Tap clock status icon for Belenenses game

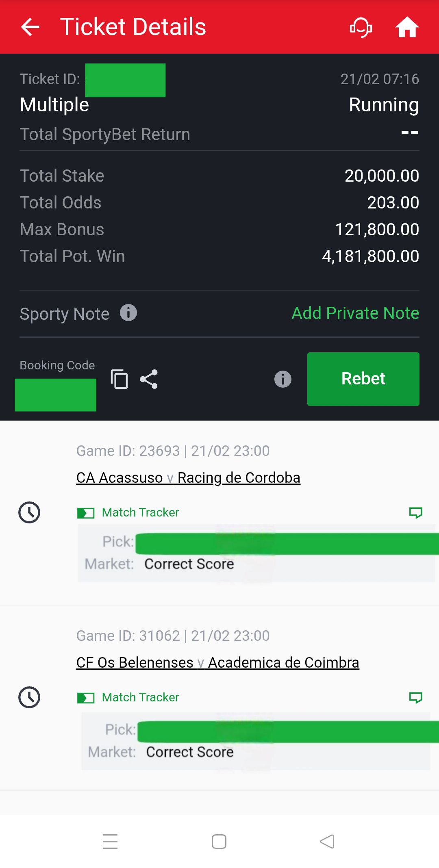point(29,697)
